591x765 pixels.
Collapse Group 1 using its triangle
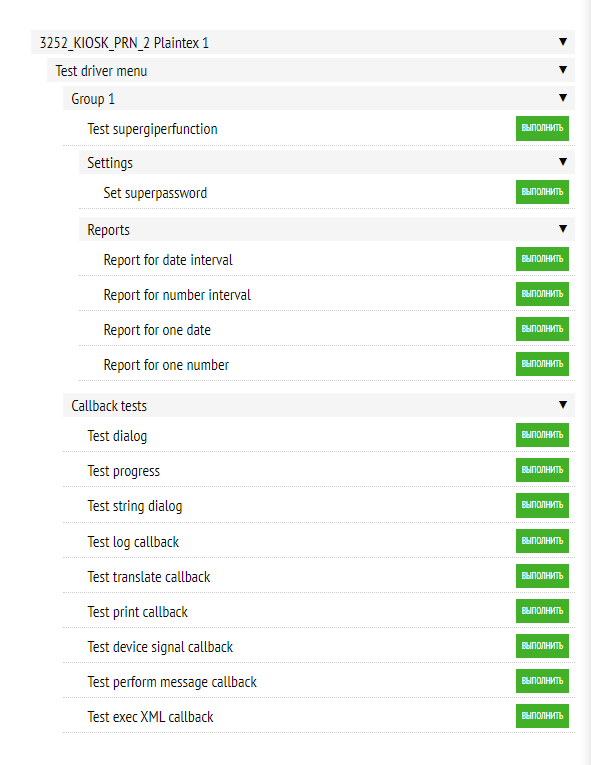coord(563,98)
